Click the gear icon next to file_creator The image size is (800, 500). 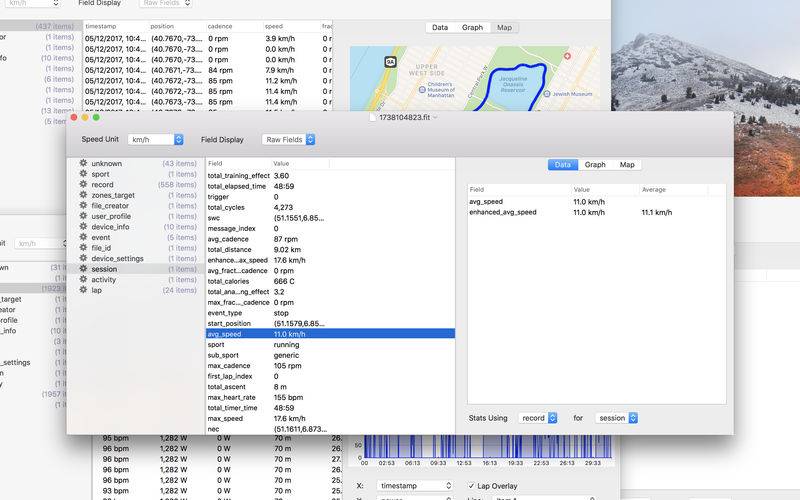(x=83, y=205)
